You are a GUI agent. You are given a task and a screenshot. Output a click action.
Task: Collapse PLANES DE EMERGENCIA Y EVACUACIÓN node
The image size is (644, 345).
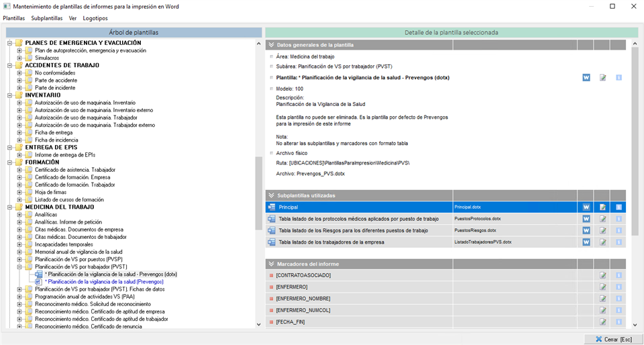pos(9,43)
